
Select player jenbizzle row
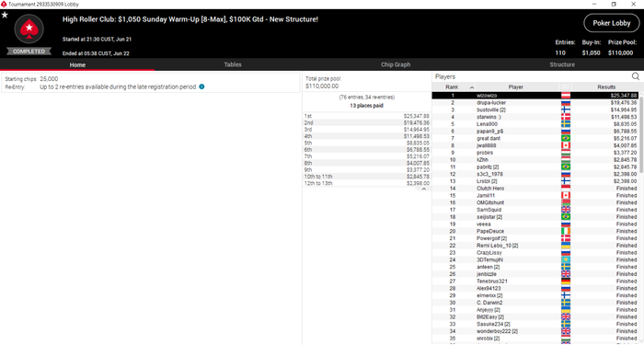(535, 274)
